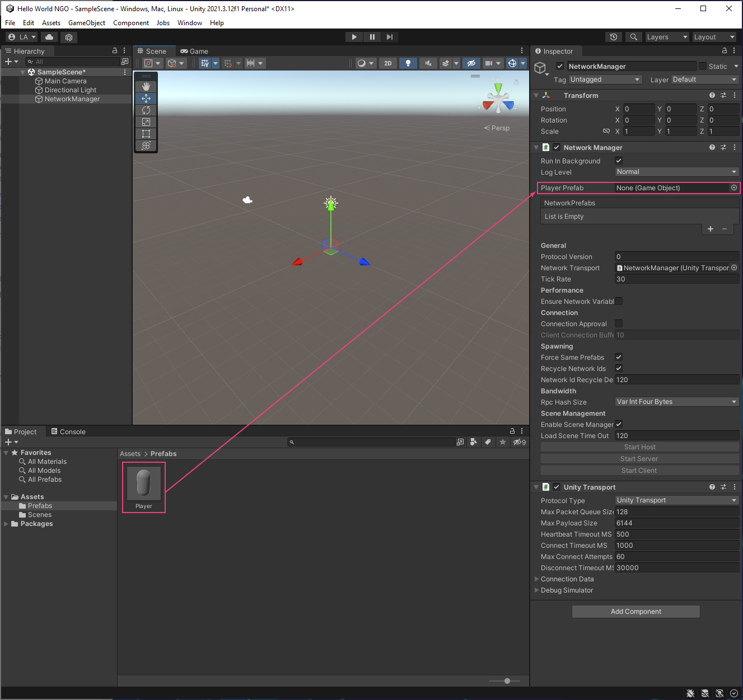Enable the Connection Approval checkbox
This screenshot has width=743, height=700.
(x=619, y=324)
